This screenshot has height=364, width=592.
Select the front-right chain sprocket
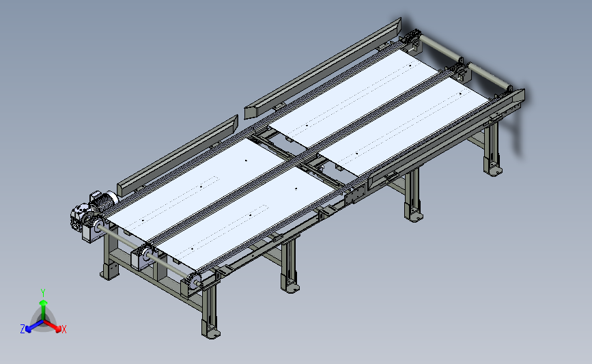pyautogui.click(x=195, y=281)
